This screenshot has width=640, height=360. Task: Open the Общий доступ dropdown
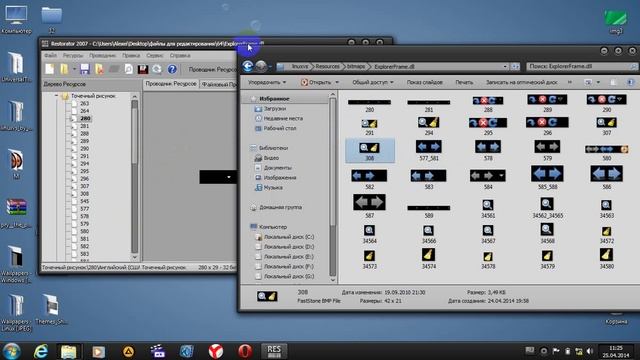[373, 82]
